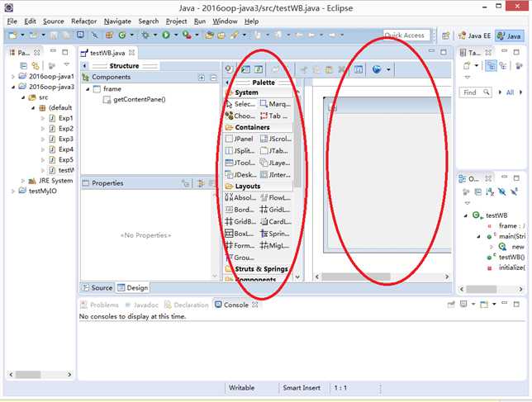The width and height of the screenshot is (532, 402).
Task: Choose FormLayout in Palette
Action: pos(240,246)
